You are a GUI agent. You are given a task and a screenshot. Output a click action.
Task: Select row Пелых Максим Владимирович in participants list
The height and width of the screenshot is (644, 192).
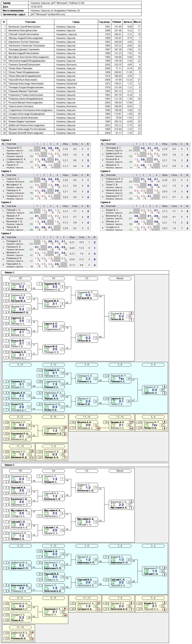coord(71,76)
